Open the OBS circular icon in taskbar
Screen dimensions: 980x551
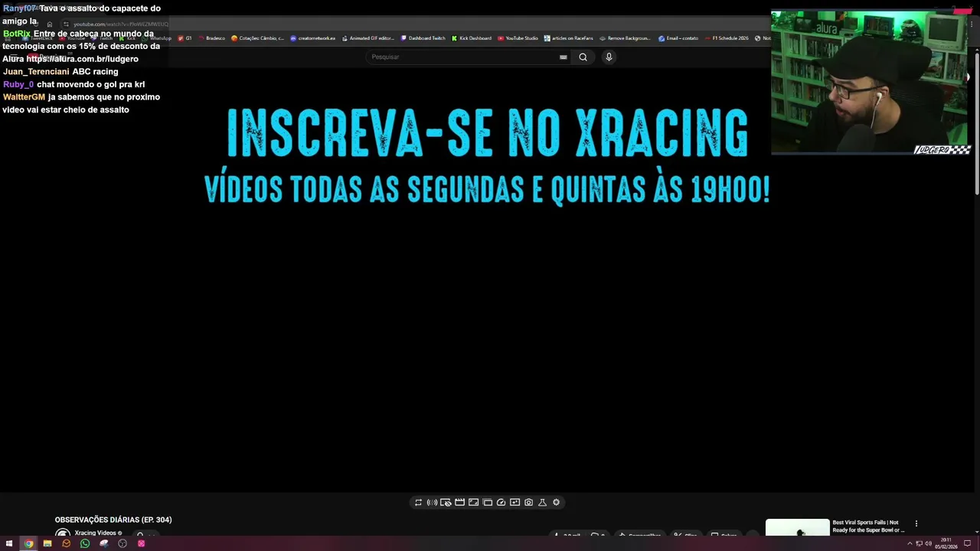point(122,543)
